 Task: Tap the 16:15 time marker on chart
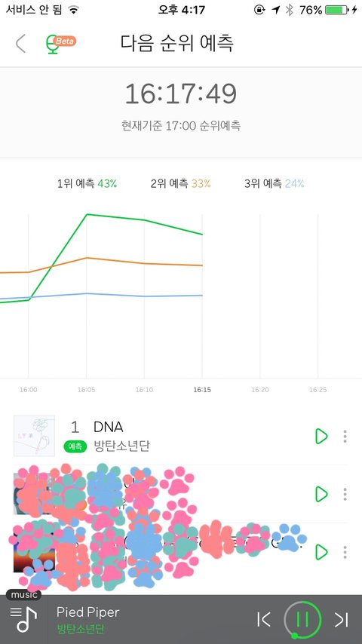pyautogui.click(x=202, y=389)
